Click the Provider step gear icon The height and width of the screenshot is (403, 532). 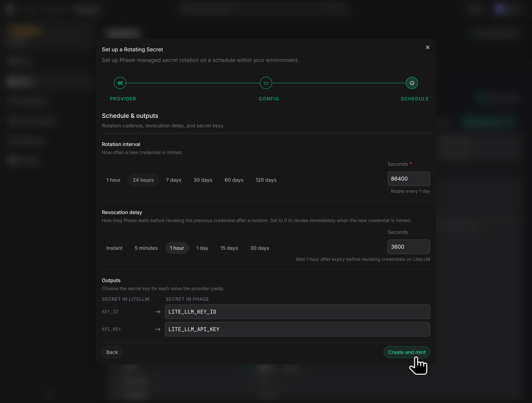pos(120,83)
